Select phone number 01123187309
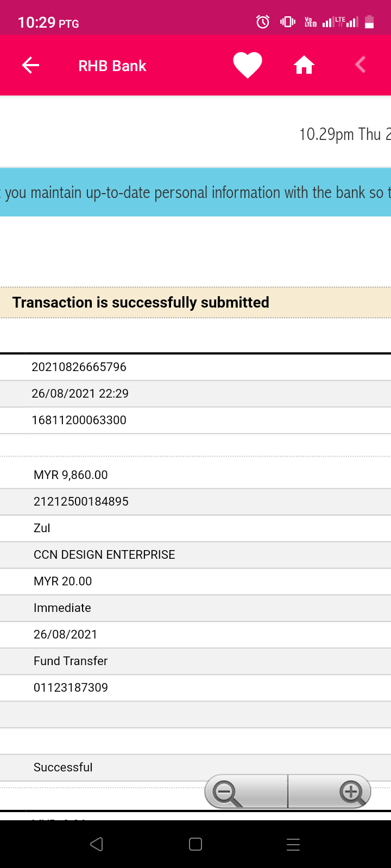The image size is (391, 868). pyautogui.click(x=71, y=687)
